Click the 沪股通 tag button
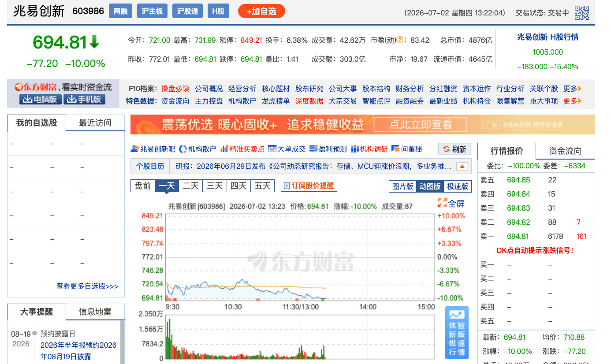This screenshot has height=364, width=611. point(187,11)
